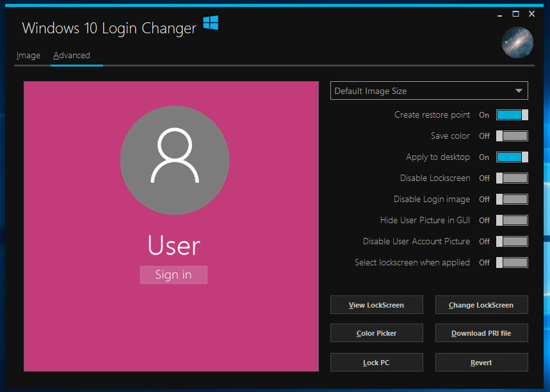Click Download PRI file button

481,333
